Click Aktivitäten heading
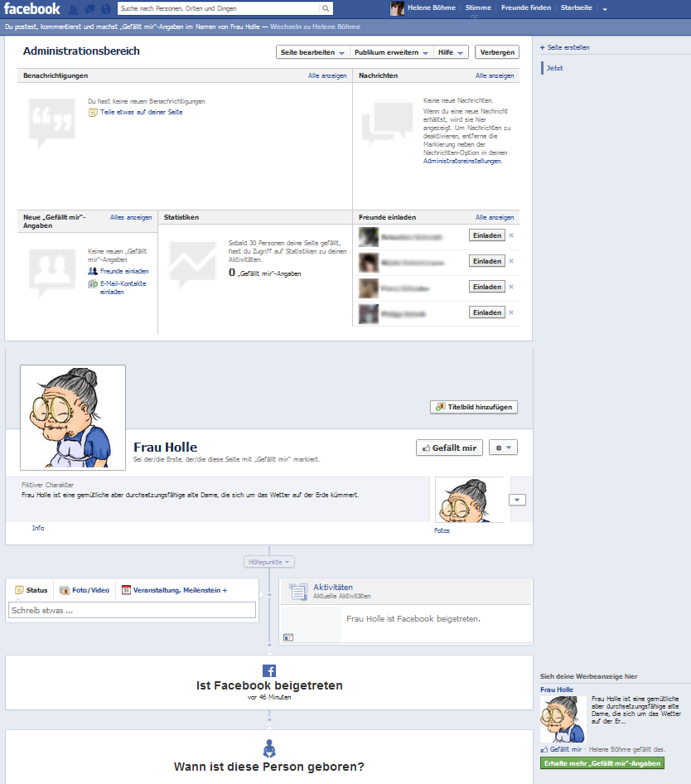The width and height of the screenshot is (691, 784). click(x=333, y=587)
